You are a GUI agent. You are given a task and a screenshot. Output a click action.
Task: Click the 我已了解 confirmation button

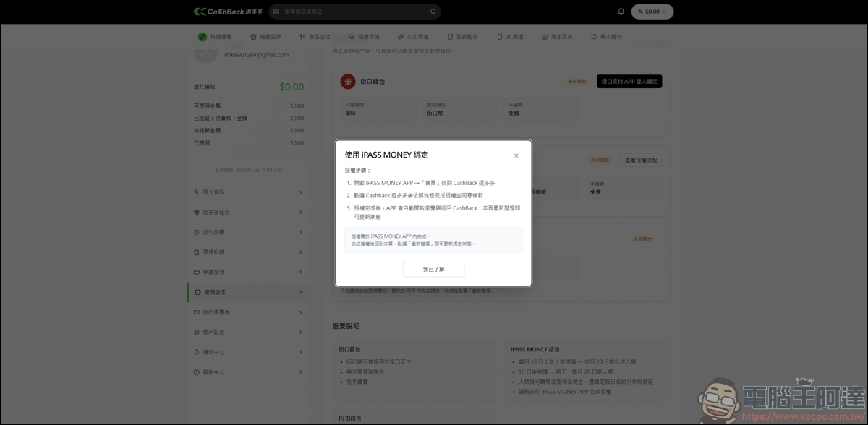click(x=433, y=269)
